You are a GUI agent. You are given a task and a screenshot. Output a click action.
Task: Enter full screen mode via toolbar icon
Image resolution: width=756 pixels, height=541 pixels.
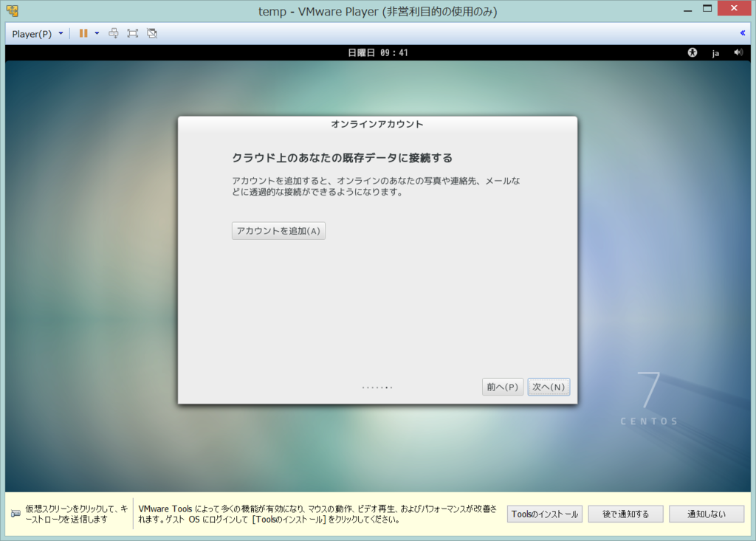coord(132,32)
